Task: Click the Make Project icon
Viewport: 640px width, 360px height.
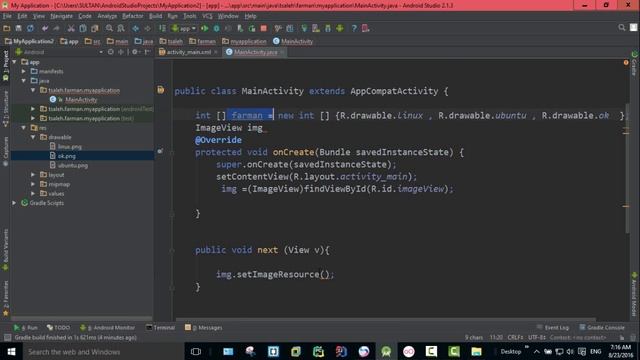Action: tap(162, 28)
